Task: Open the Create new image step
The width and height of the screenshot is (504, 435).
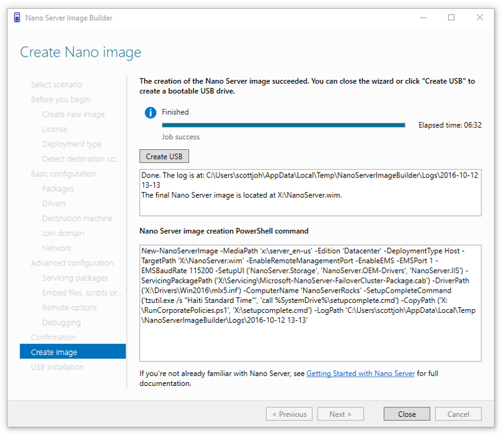Action: coord(73,115)
